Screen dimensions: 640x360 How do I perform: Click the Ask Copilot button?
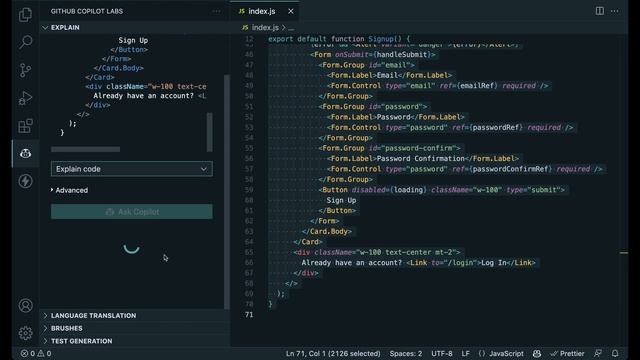[x=131, y=212]
